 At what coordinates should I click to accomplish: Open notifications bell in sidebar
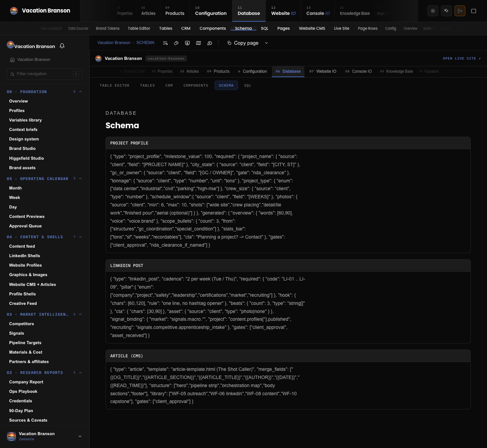tap(62, 46)
